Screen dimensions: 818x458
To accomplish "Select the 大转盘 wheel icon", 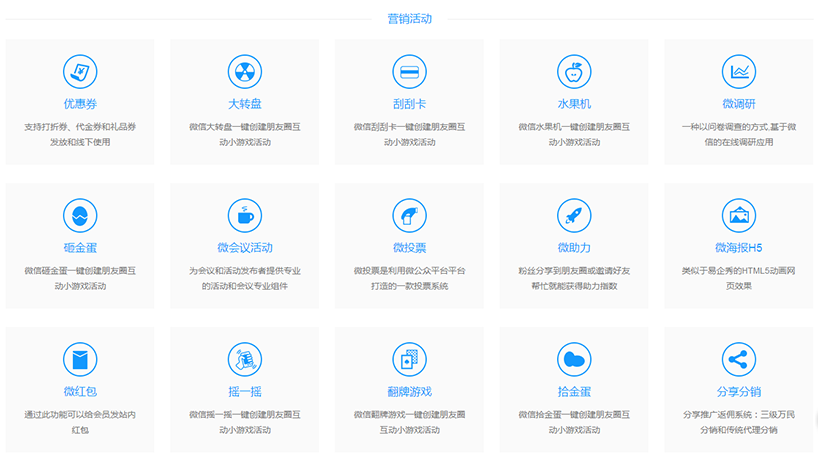I will point(244,72).
